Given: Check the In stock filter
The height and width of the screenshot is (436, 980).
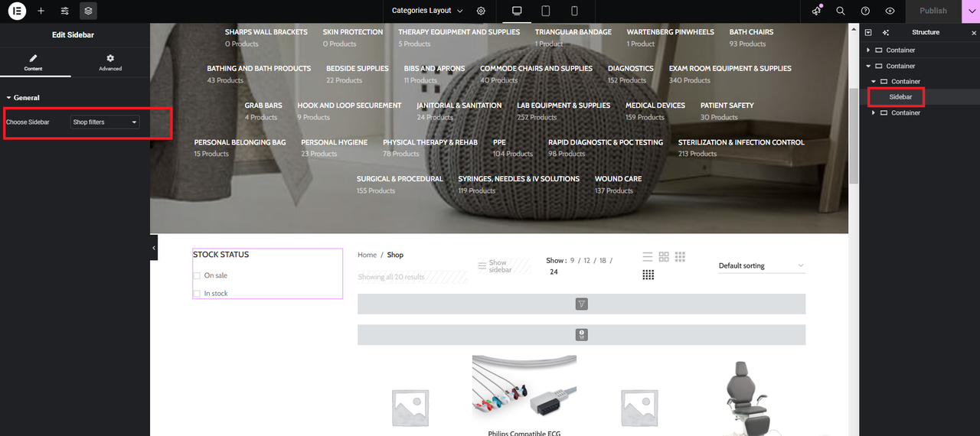Looking at the screenshot, I should click(x=197, y=294).
